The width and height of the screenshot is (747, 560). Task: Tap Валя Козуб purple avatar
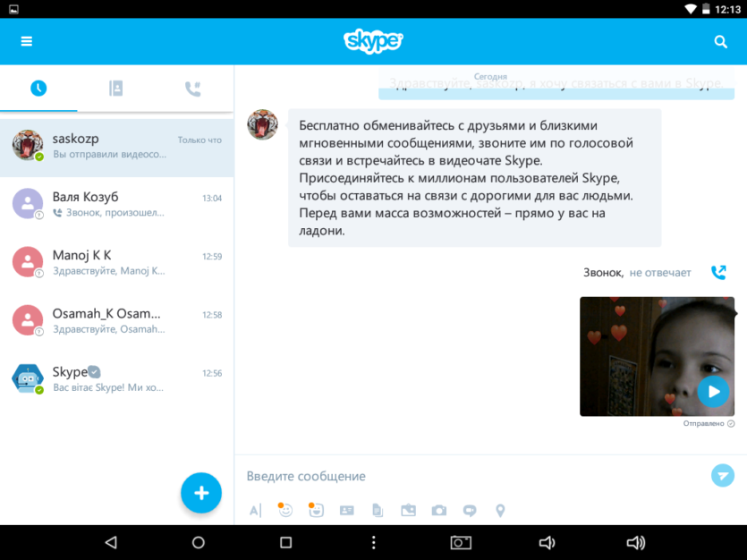click(x=28, y=203)
